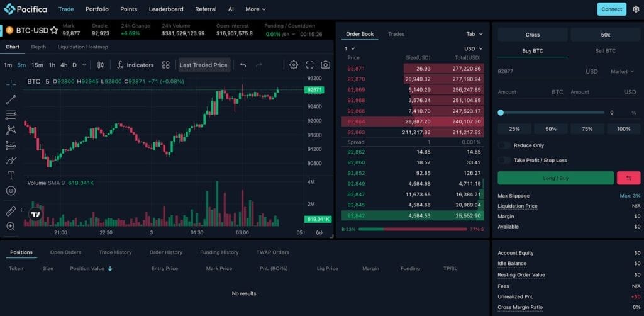
Task: Click the Connect wallet button
Action: [611, 9]
